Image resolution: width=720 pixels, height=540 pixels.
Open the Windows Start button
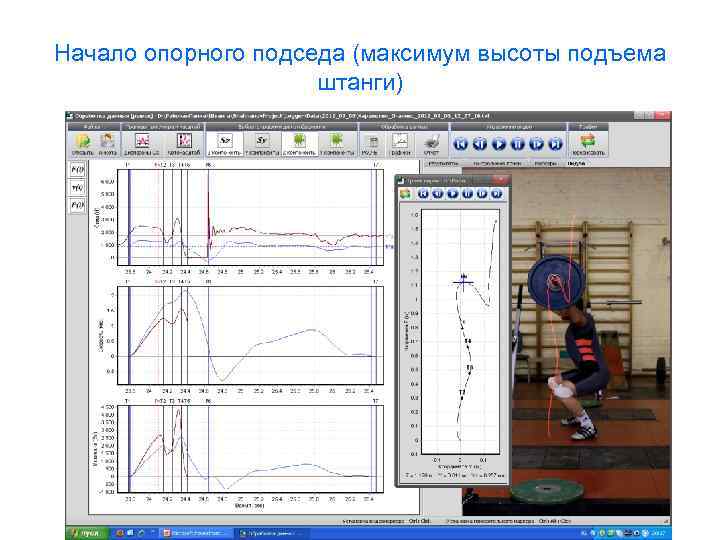tap(87, 533)
